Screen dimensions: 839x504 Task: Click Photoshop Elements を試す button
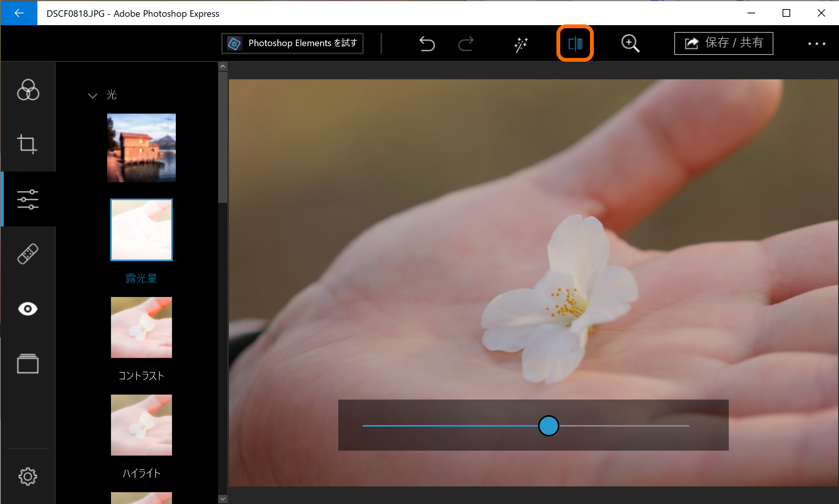point(293,43)
